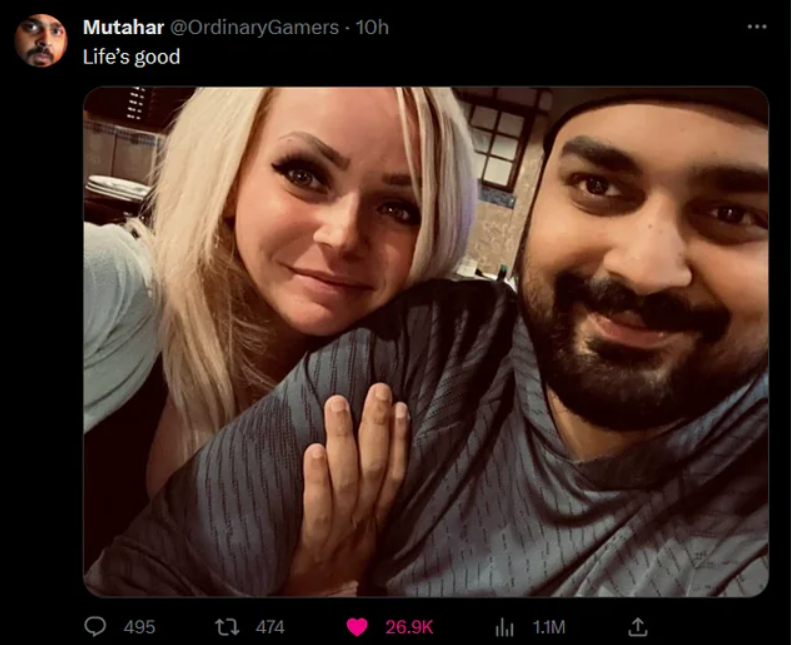Image resolution: width=791 pixels, height=645 pixels.
Task: Unlike the tweet via pink heart
Action: [357, 627]
